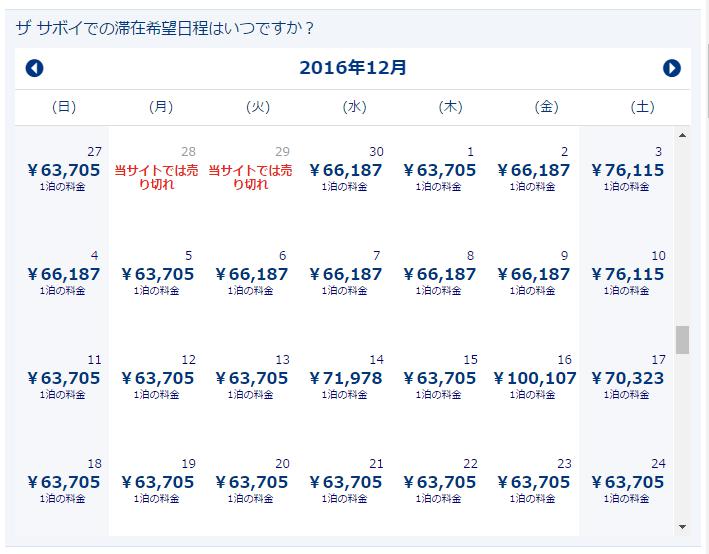Select November 27 at ¥63,705
Viewport: 709px width, 554px height.
tap(64, 170)
